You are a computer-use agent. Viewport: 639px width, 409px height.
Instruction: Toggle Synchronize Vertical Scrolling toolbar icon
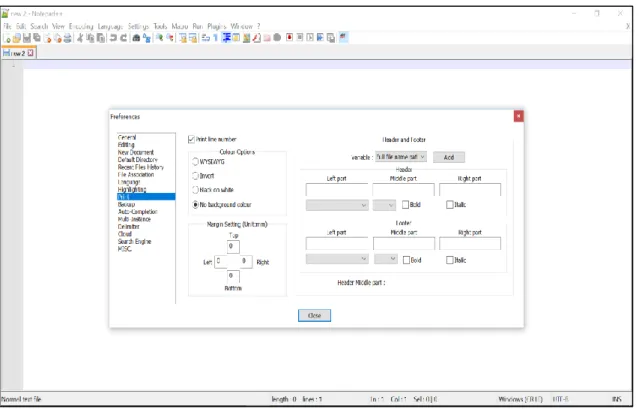click(183, 38)
